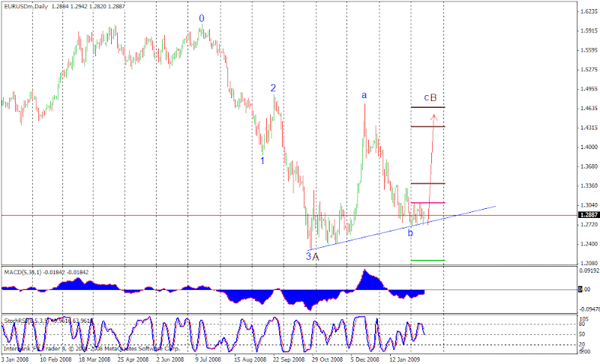Select the red horizontal price line
This screenshot has height=364, width=600.
(x=289, y=216)
